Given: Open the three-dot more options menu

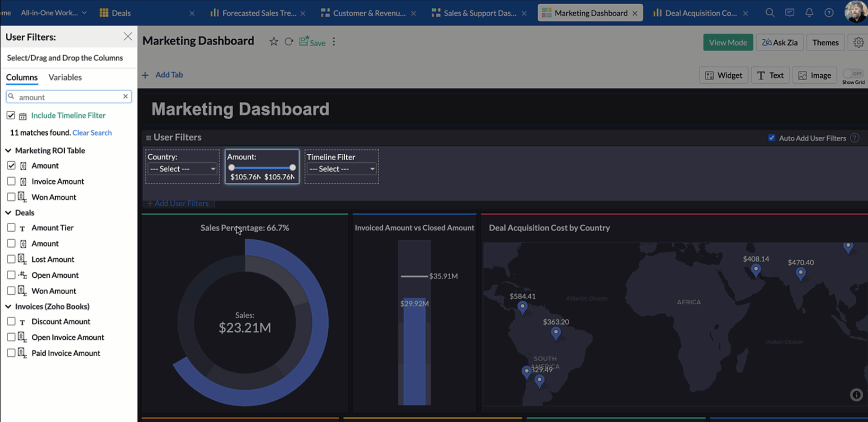Looking at the screenshot, I should coord(334,41).
